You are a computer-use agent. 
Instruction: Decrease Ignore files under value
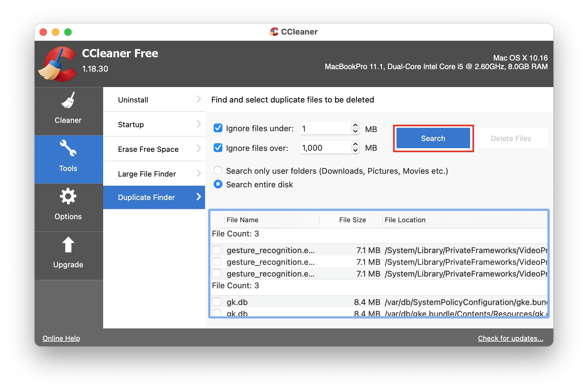(355, 131)
